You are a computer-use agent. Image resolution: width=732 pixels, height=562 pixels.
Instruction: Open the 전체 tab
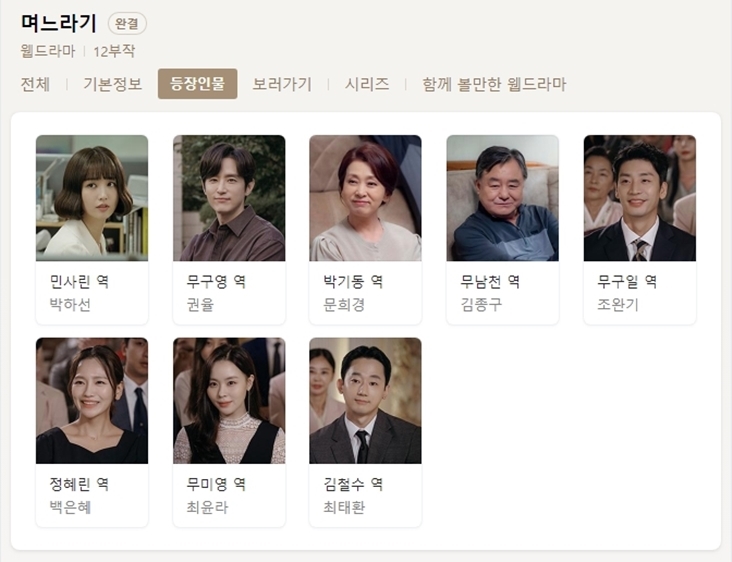(35, 84)
